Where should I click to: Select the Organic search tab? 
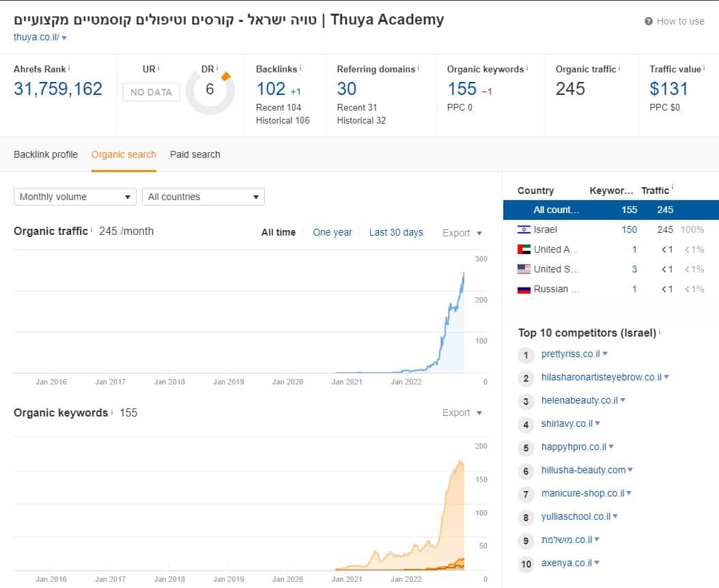(x=124, y=154)
